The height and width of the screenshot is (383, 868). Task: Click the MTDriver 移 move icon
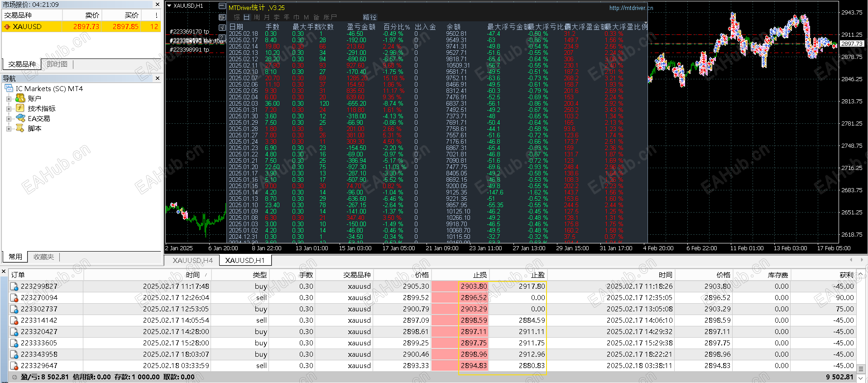point(222,17)
